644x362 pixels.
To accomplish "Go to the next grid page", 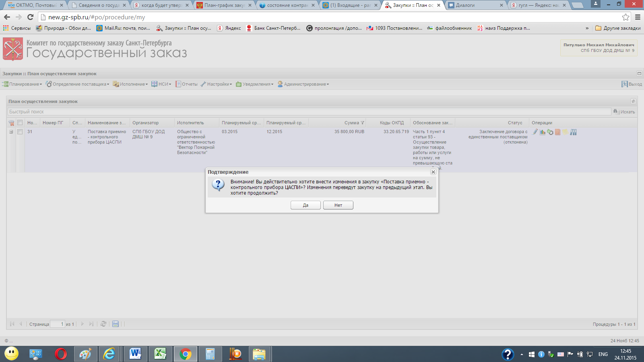I will coord(83,324).
